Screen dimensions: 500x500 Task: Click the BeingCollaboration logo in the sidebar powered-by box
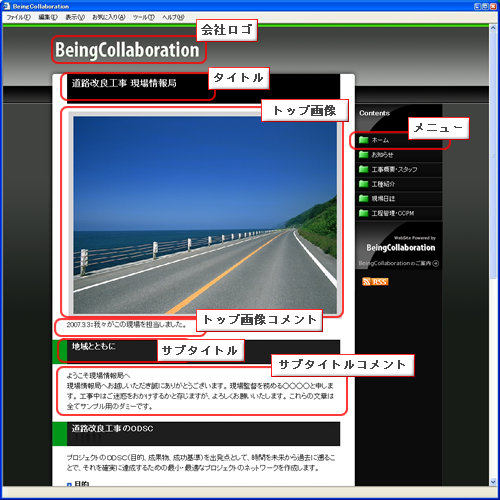click(401, 248)
